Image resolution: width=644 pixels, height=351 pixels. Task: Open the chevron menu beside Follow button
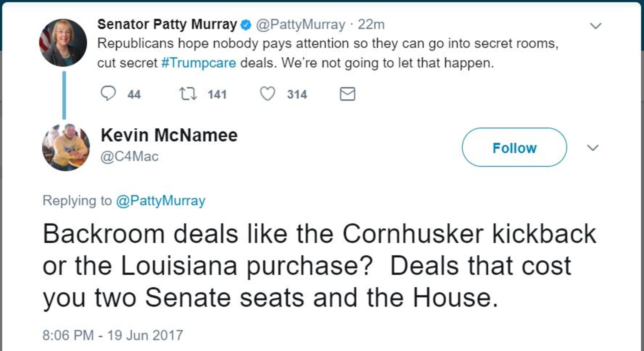tap(593, 148)
